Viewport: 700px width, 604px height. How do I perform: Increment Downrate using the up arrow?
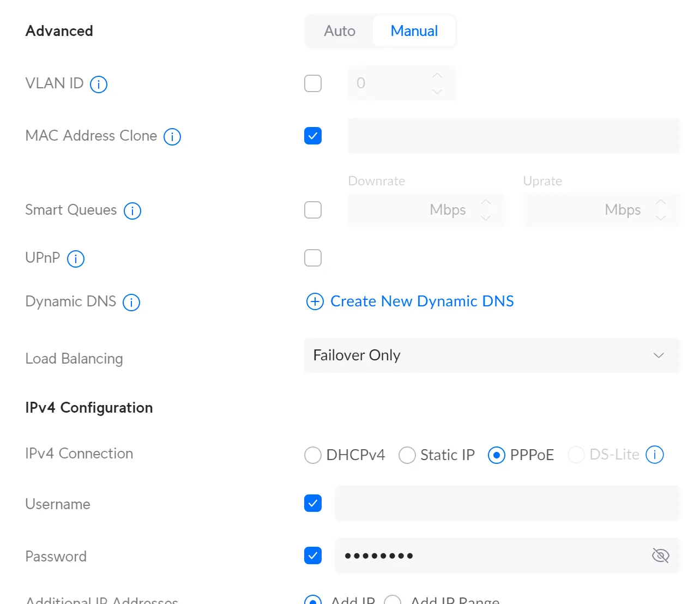[x=486, y=202]
